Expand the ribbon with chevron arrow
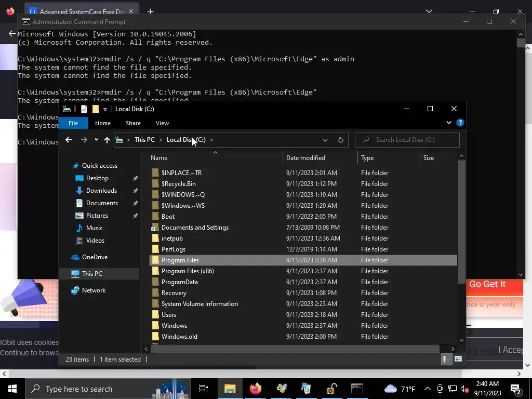532x399 pixels. tap(448, 123)
